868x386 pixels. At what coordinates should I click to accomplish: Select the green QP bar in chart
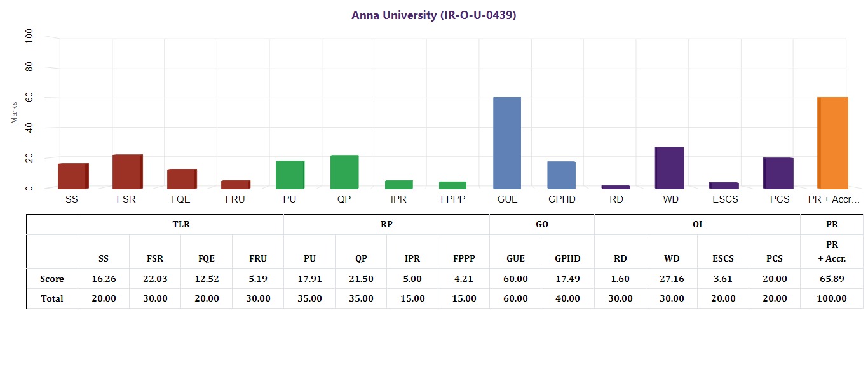click(x=344, y=172)
